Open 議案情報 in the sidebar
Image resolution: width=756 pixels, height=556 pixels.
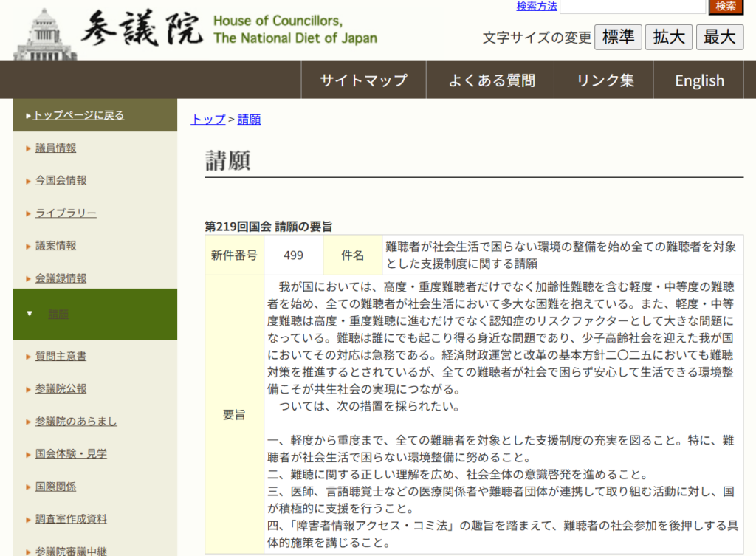coord(55,246)
